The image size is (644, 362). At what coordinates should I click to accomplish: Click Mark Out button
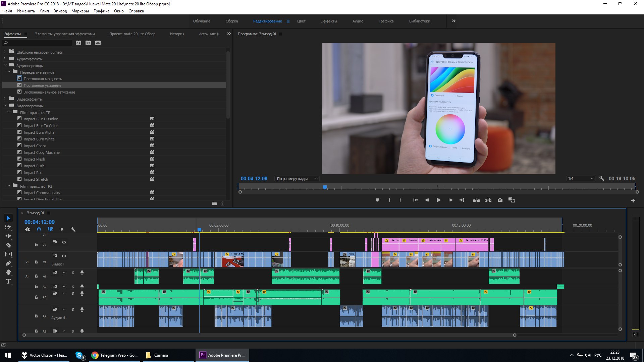[400, 200]
